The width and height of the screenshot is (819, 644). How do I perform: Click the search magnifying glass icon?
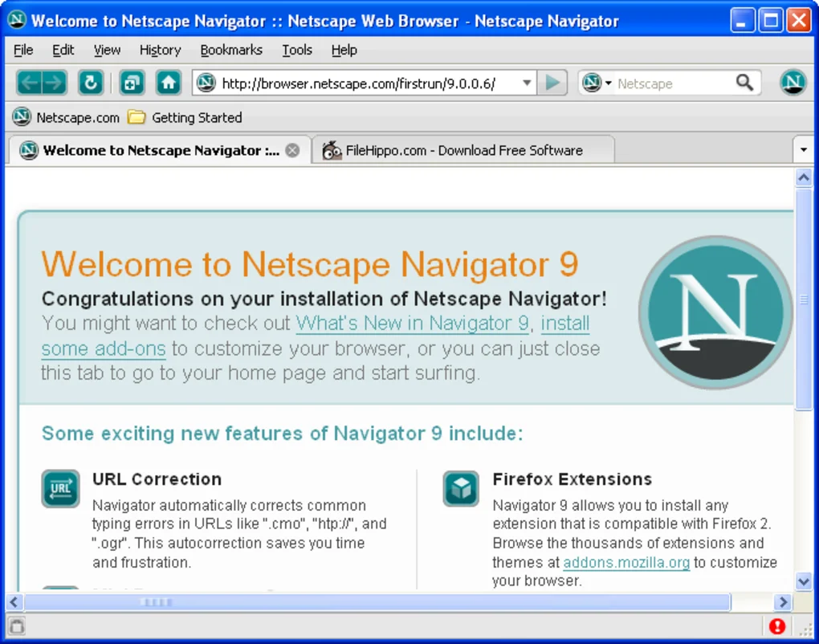[745, 83]
